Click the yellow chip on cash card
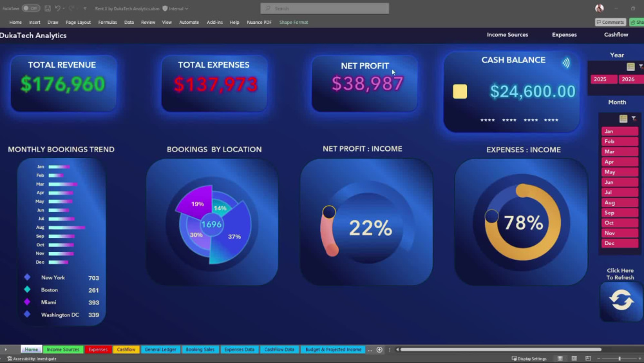This screenshot has height=363, width=644. 460,92
